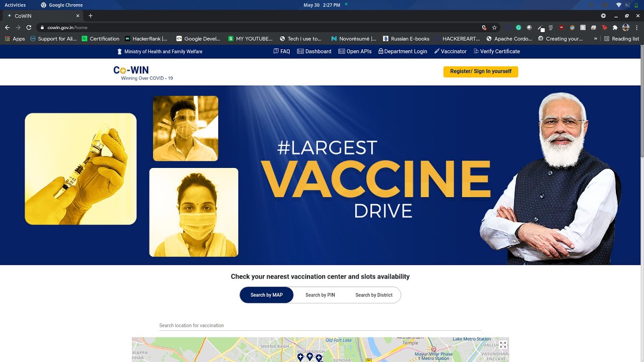Image resolution: width=644 pixels, height=362 pixels.
Task: Open the HackerRank bookmark
Action: pos(146,39)
